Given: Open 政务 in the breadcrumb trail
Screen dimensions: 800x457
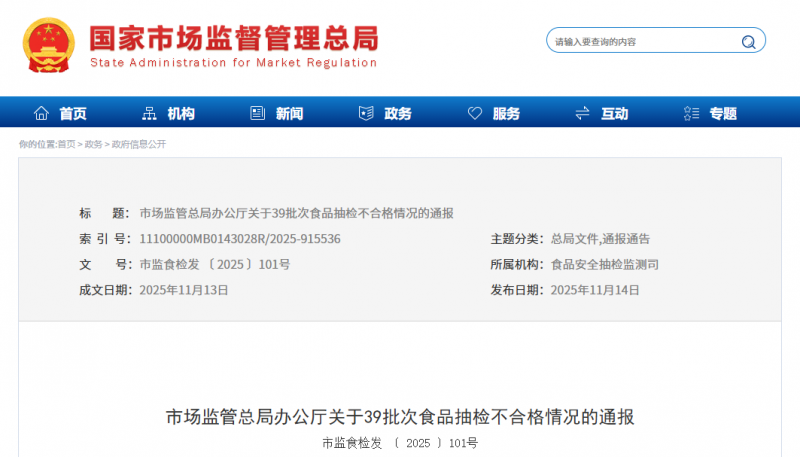Looking at the screenshot, I should (94, 144).
